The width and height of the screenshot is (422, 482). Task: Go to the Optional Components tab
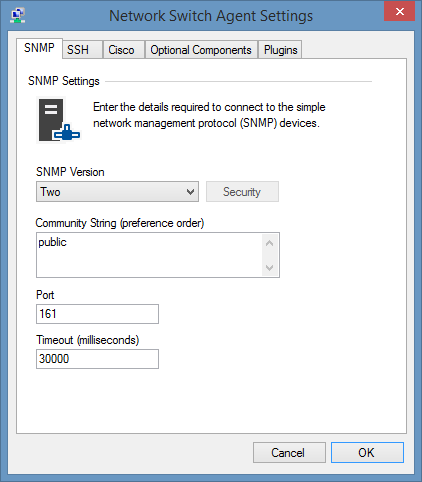[201, 50]
